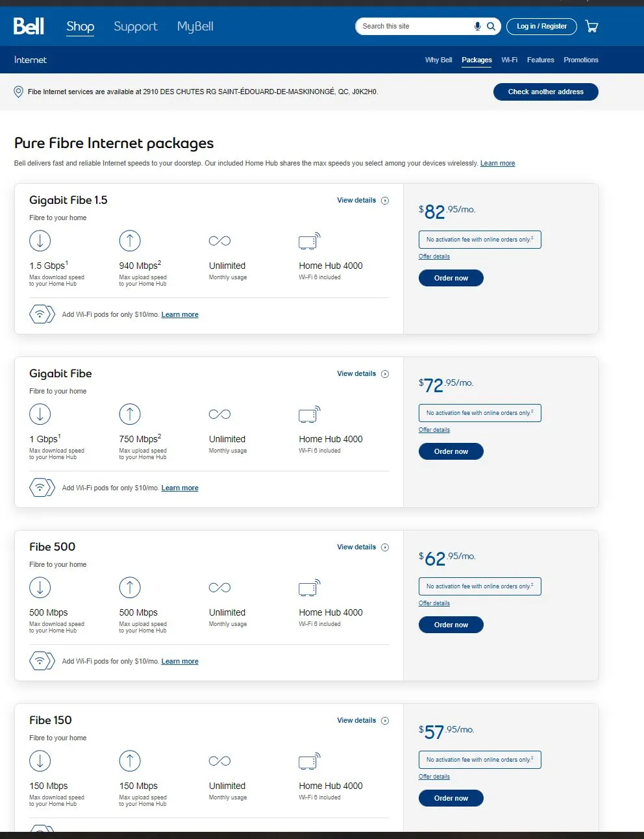Click Order now for Gigabit Fibe
The height and width of the screenshot is (839, 644).
451,451
